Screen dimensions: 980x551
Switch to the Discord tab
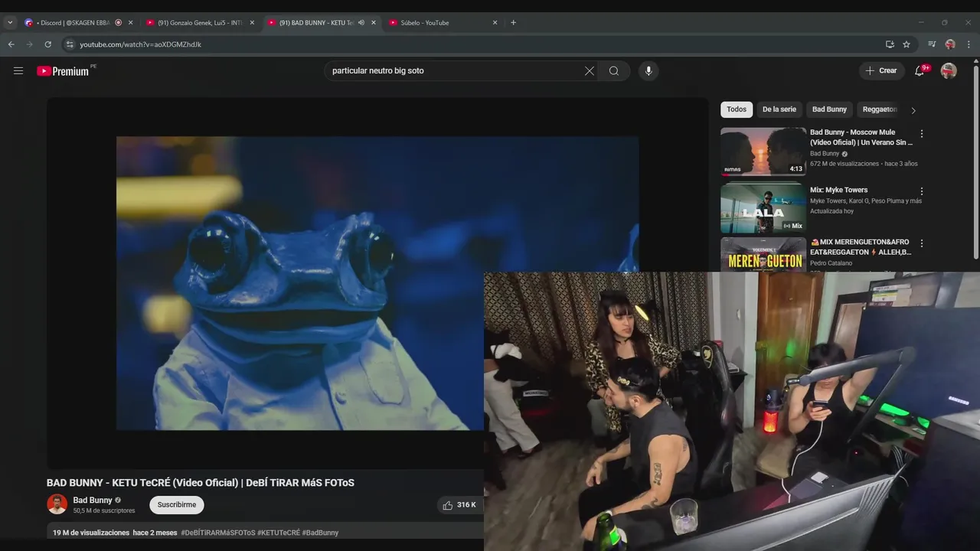(x=73, y=22)
